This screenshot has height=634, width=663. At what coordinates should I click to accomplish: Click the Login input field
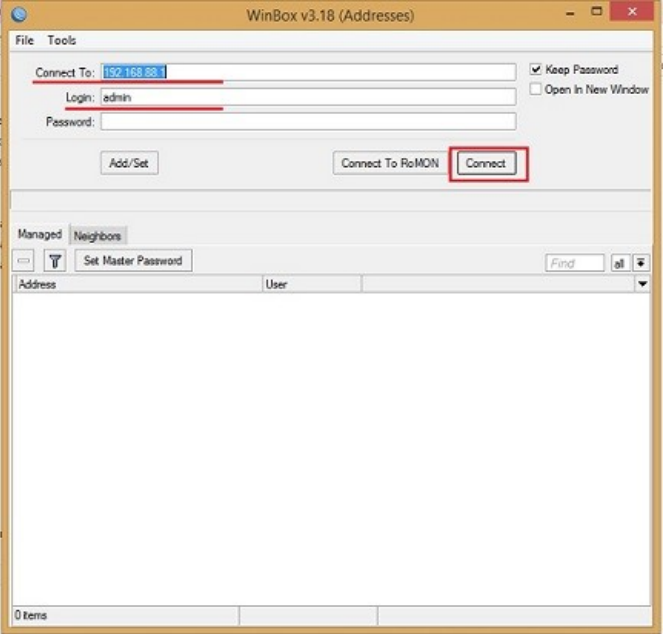coord(308,97)
